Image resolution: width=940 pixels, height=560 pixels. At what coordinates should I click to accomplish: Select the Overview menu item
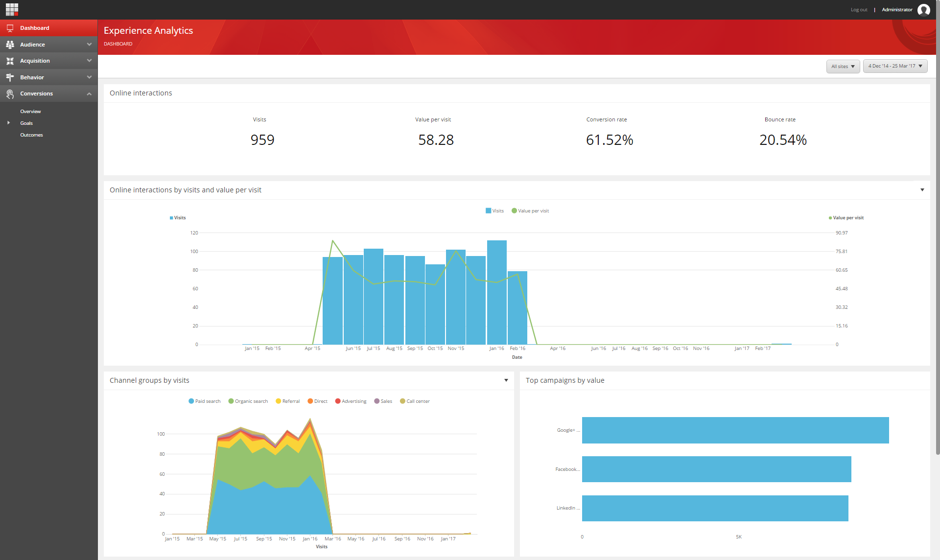pyautogui.click(x=30, y=111)
